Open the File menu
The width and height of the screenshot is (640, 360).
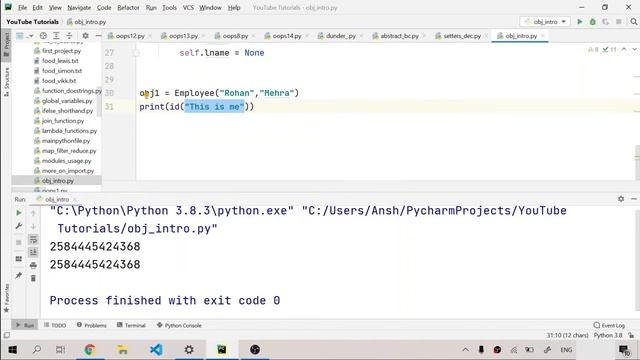coord(22,8)
